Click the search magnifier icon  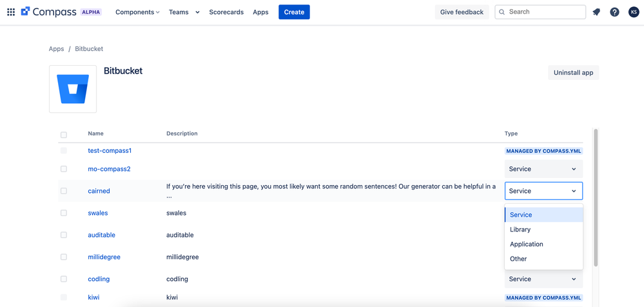coord(502,12)
